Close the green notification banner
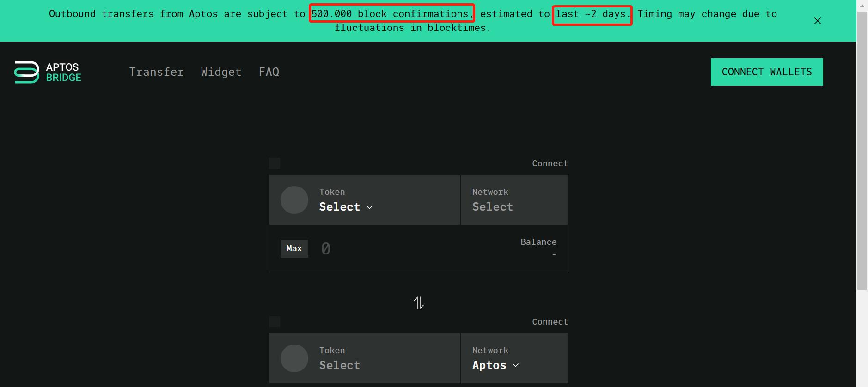 pos(817,21)
